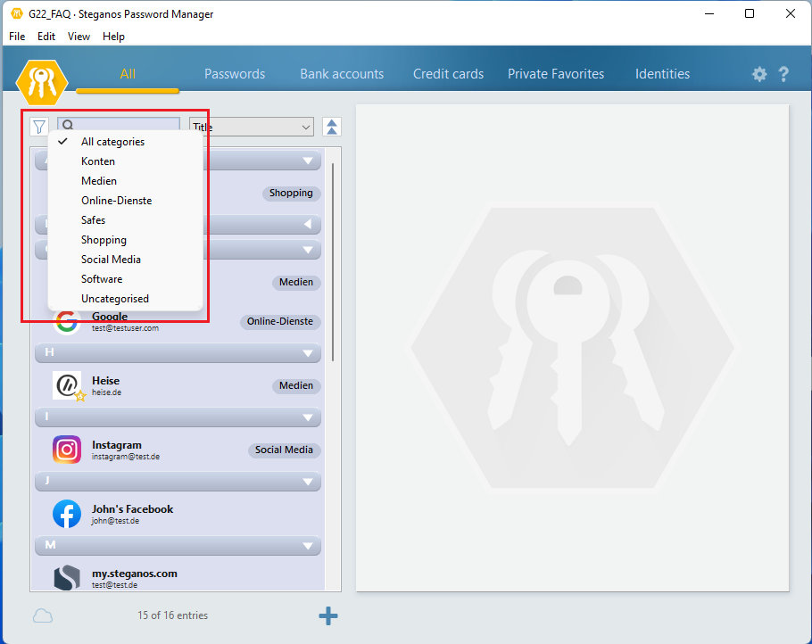
Task: Toggle sort order arrows button
Action: [331, 128]
